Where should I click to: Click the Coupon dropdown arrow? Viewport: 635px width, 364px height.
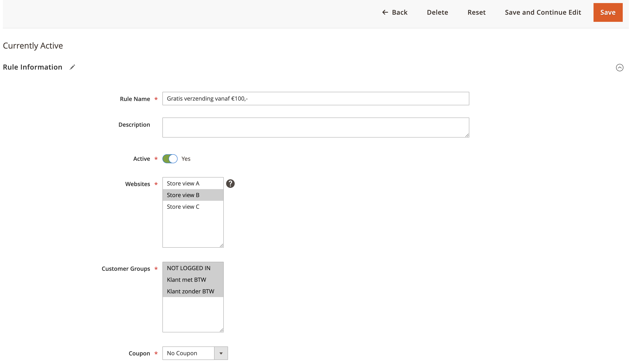[x=221, y=353]
